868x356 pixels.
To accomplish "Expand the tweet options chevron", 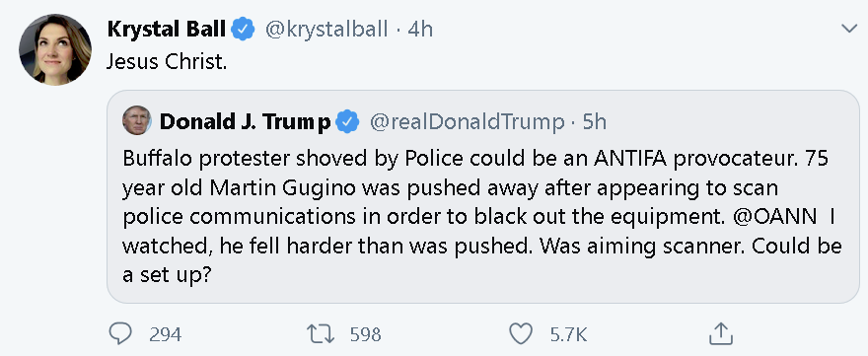I will pos(848,29).
